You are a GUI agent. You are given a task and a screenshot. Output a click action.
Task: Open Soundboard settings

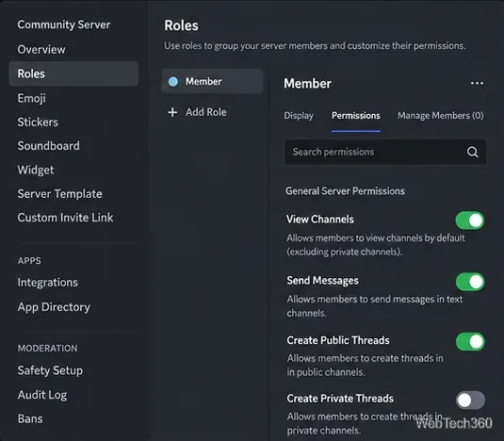[x=49, y=146]
